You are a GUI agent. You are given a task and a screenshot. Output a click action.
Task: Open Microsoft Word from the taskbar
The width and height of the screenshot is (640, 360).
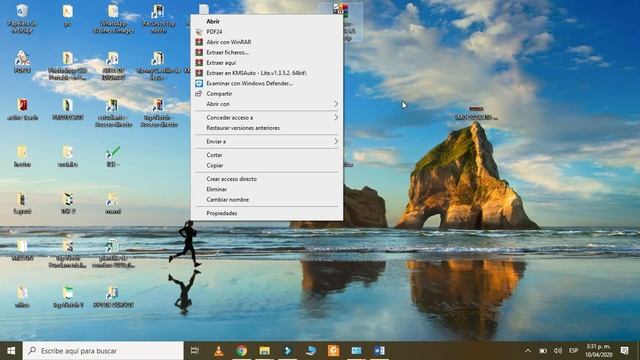click(x=379, y=351)
